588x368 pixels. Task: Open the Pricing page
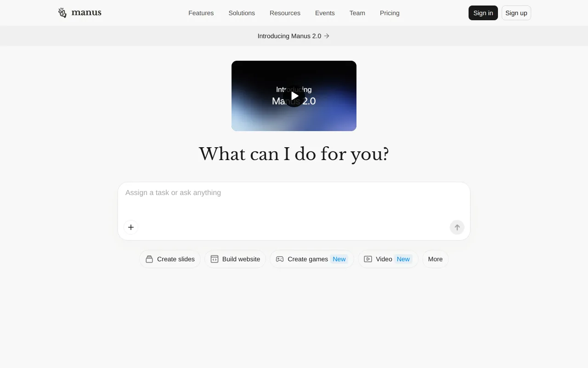coord(390,13)
